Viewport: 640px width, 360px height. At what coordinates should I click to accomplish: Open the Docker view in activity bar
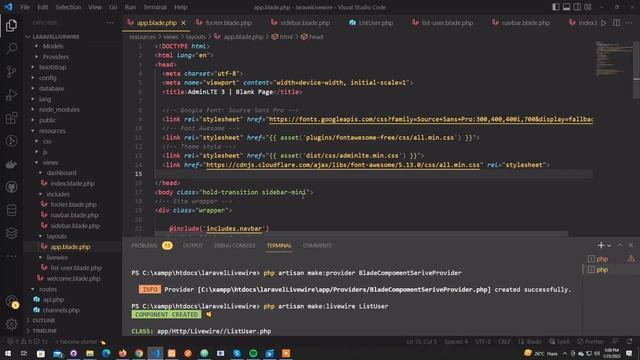(11, 164)
